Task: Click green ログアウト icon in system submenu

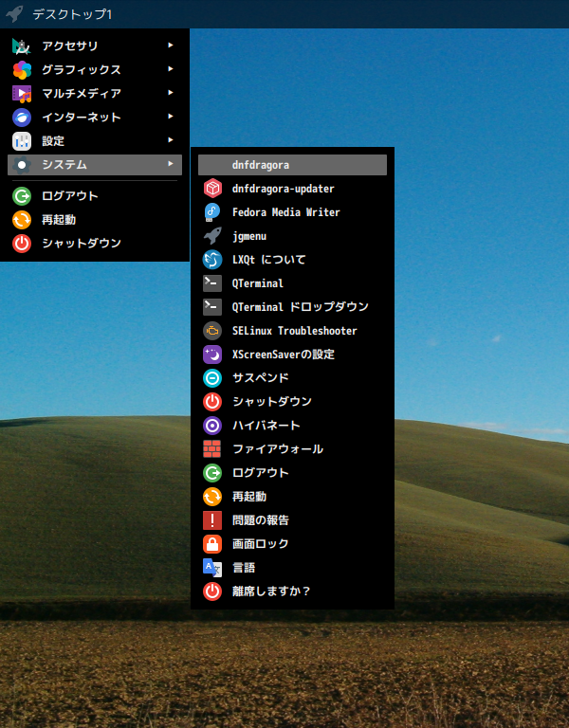Action: [x=212, y=473]
